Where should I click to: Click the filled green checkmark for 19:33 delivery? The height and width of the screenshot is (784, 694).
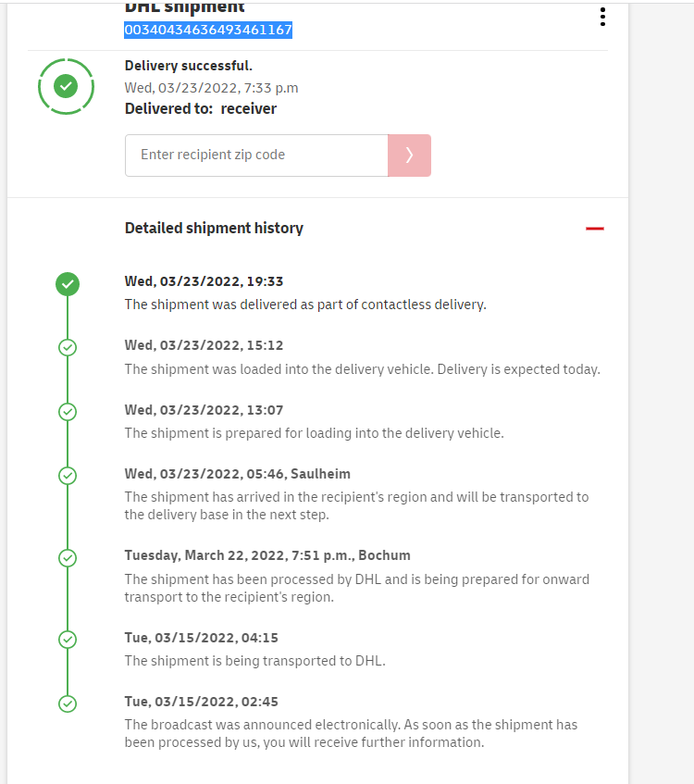click(68, 284)
